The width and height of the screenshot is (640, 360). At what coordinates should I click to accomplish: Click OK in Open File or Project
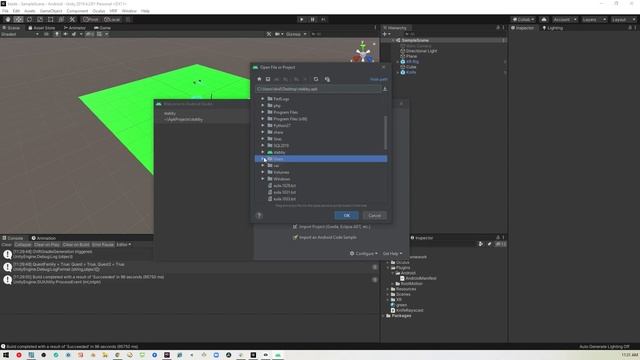[347, 216]
